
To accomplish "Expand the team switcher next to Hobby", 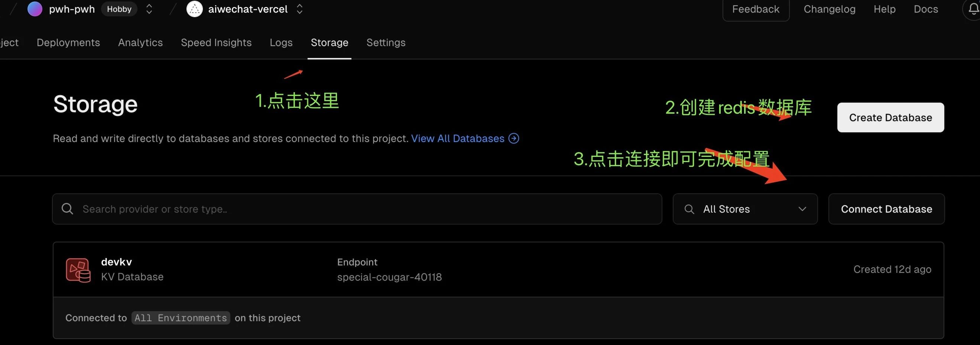I will (149, 9).
